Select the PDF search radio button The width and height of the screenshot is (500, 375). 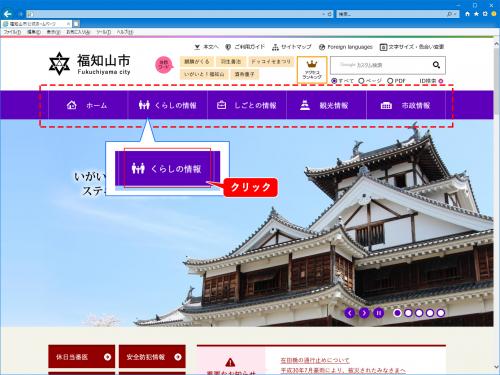click(x=390, y=81)
